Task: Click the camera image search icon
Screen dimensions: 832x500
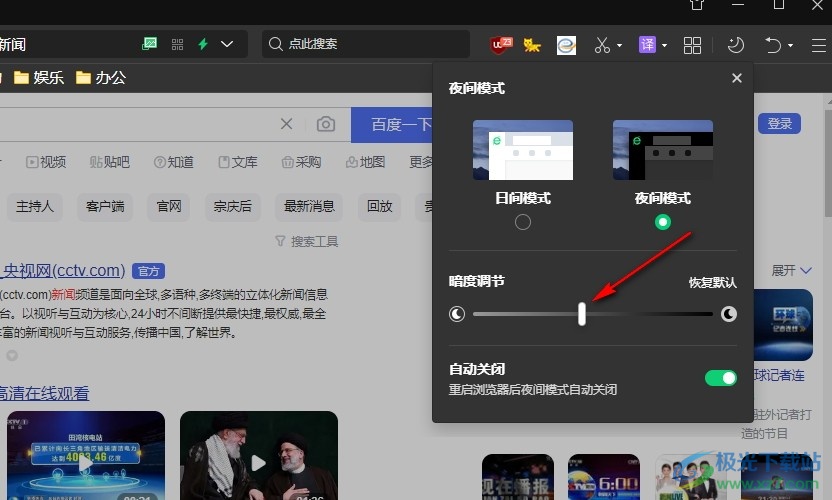Action: [x=326, y=124]
